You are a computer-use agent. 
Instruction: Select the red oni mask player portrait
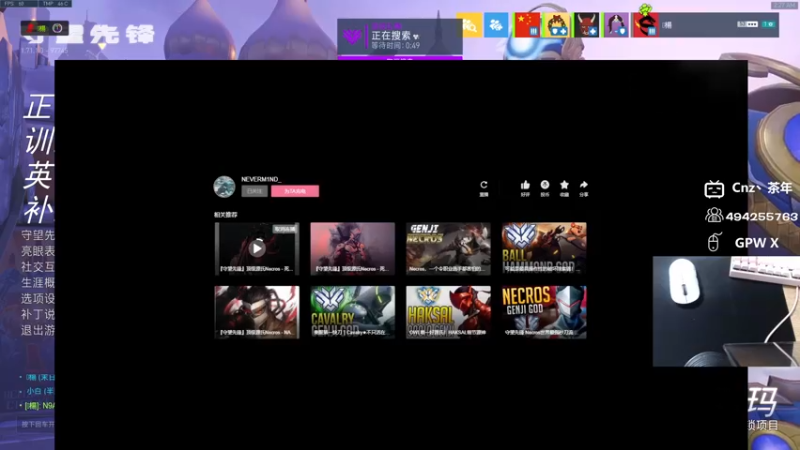(x=586, y=25)
